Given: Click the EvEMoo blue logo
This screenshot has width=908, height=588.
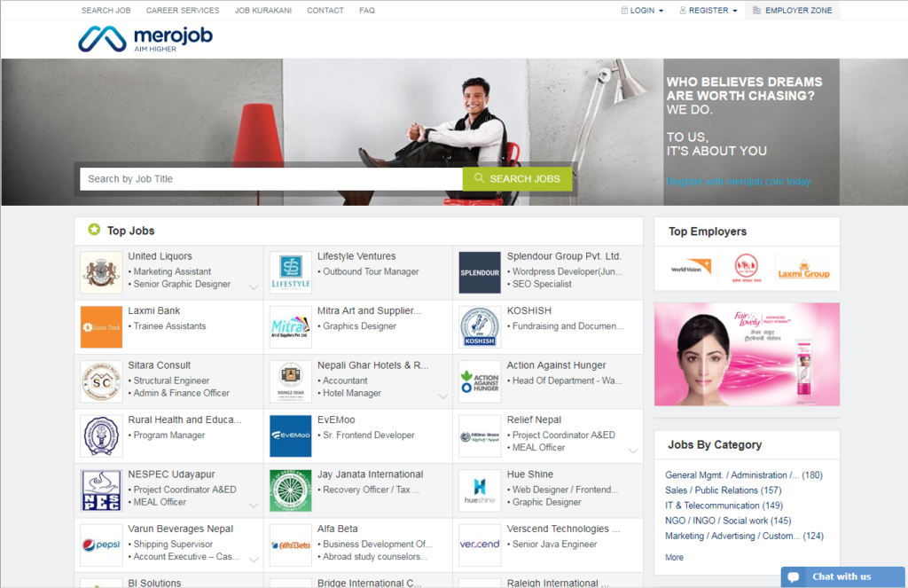Looking at the screenshot, I should (291, 435).
